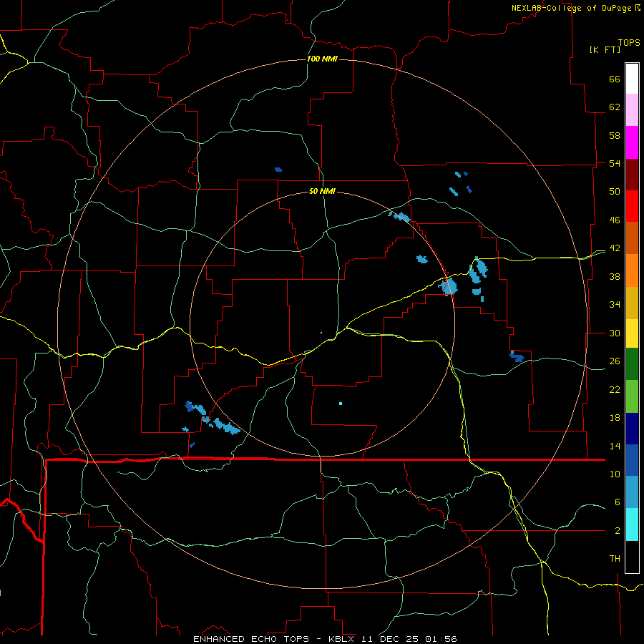This screenshot has width=644, height=644.
Task: Click the yellow 30 legend swatch
Action: pos(632,333)
